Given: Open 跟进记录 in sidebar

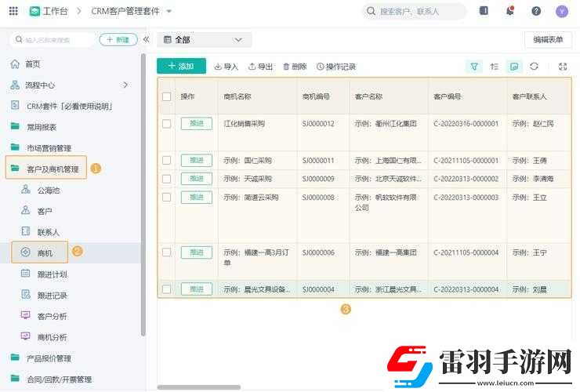Looking at the screenshot, I should pos(53,296).
